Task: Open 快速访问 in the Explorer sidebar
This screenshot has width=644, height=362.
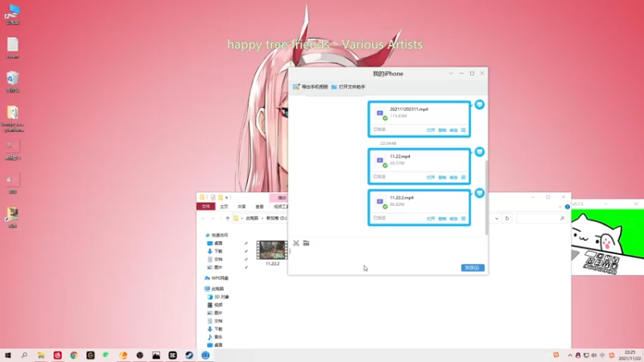Action: (217, 235)
